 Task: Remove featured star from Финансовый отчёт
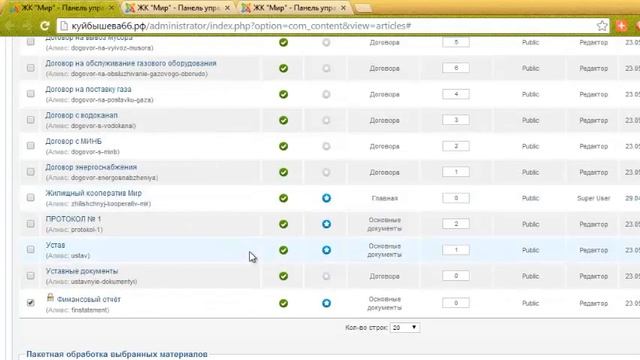326,303
